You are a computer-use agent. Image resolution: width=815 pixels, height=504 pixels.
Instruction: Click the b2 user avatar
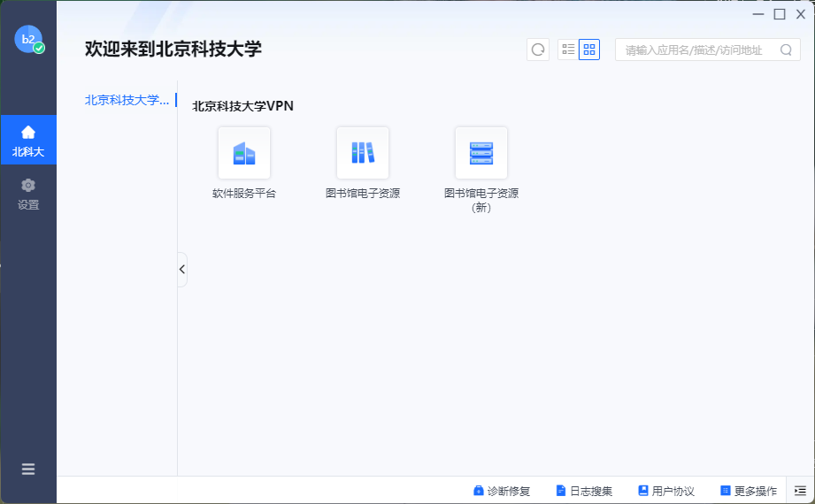point(28,39)
